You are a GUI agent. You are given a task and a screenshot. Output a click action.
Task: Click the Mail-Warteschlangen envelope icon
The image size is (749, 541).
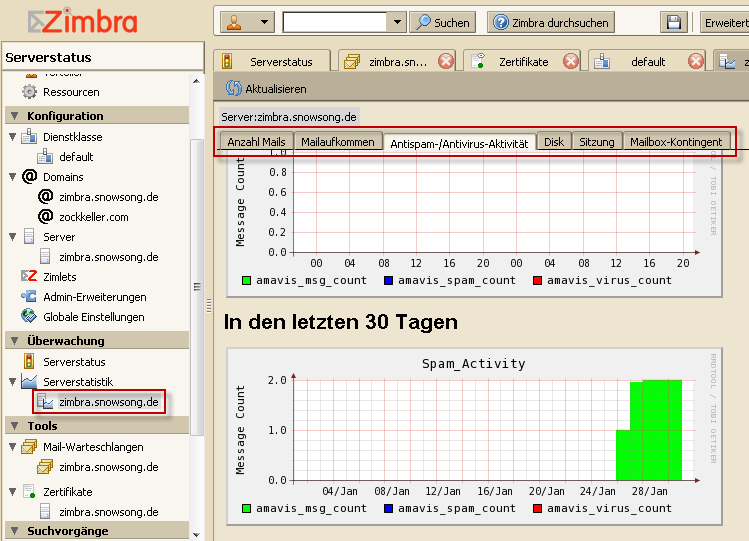pos(29,446)
